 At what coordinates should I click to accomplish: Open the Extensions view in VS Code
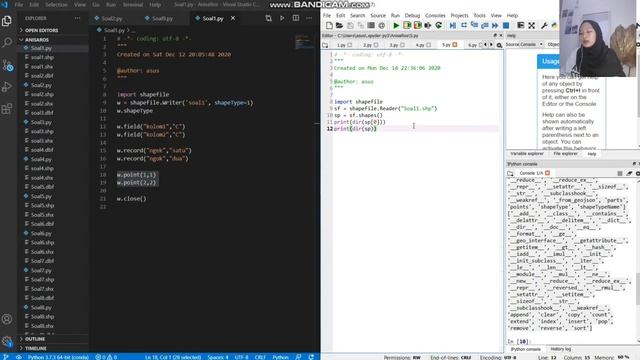pos(7,109)
